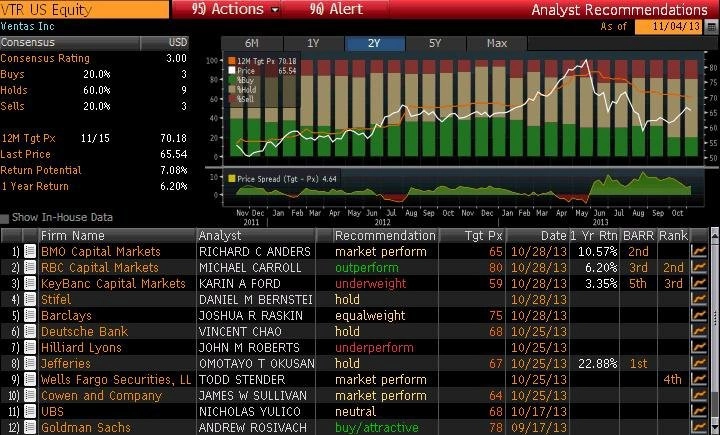This screenshot has height=435, width=720.
Task: Toggle Price series in chart legend
Action: coord(232,70)
